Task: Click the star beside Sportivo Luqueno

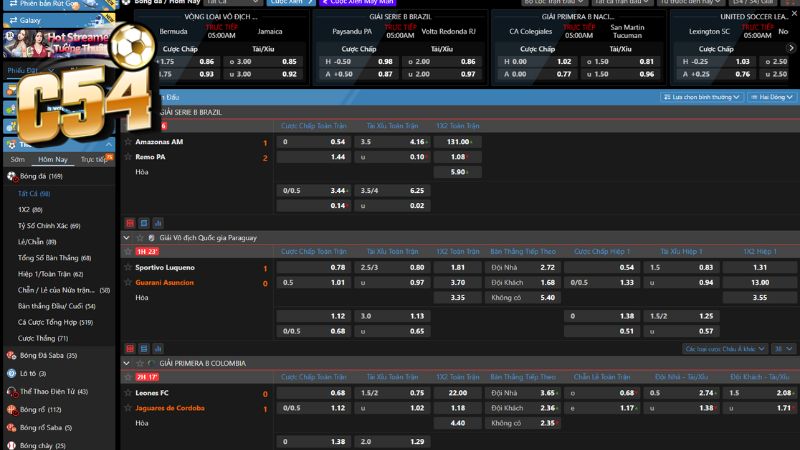Action: click(x=127, y=268)
